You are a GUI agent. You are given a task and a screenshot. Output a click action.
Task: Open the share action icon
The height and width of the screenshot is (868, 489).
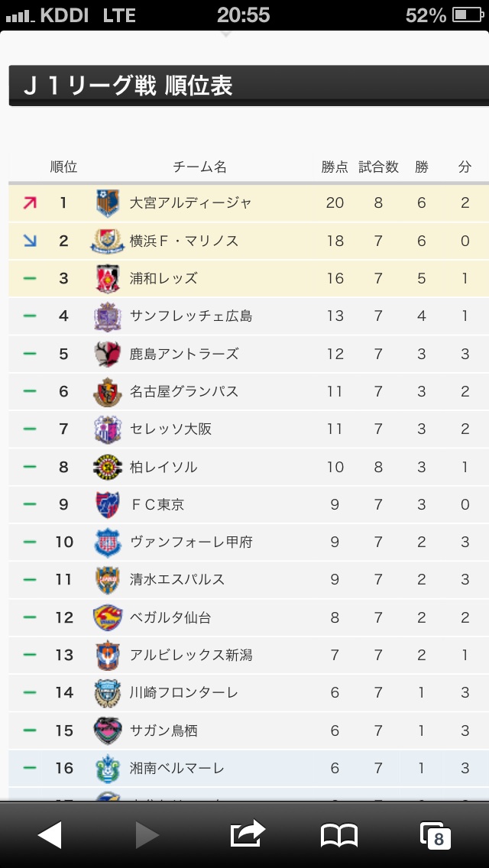click(x=247, y=834)
